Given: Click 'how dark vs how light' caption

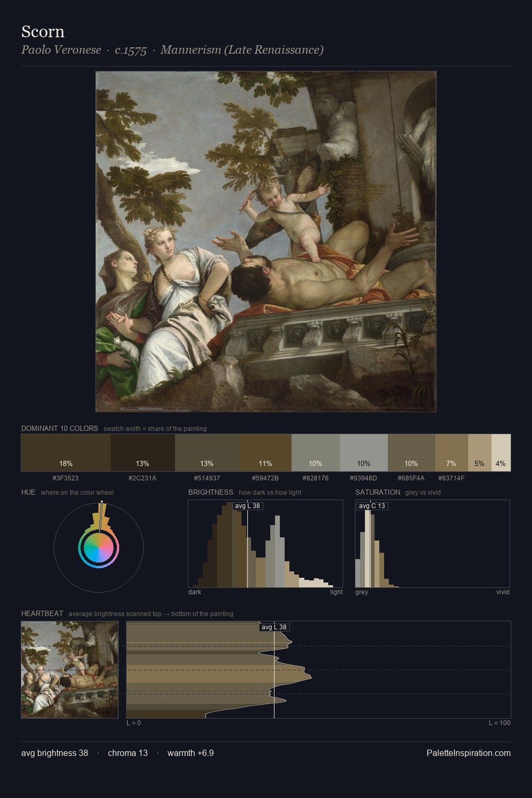Looking at the screenshot, I should click(x=270, y=493).
